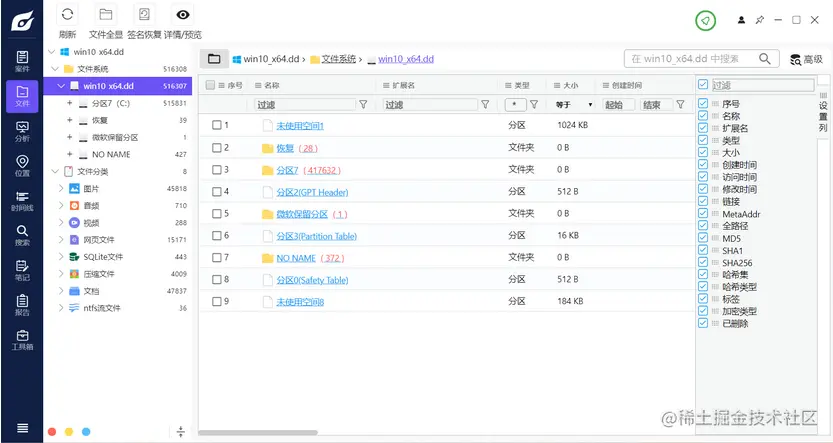Collapse the 文件系统 tree node
833x443 pixels.
[55, 69]
